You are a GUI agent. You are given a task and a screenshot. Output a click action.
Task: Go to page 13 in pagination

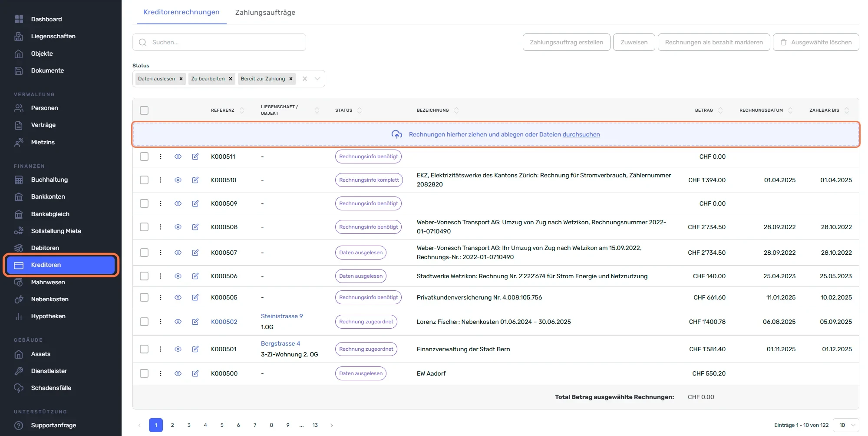click(x=315, y=425)
